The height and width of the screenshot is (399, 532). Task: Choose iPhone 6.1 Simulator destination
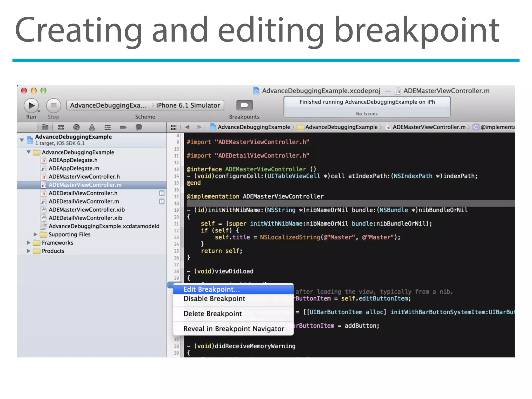188,105
